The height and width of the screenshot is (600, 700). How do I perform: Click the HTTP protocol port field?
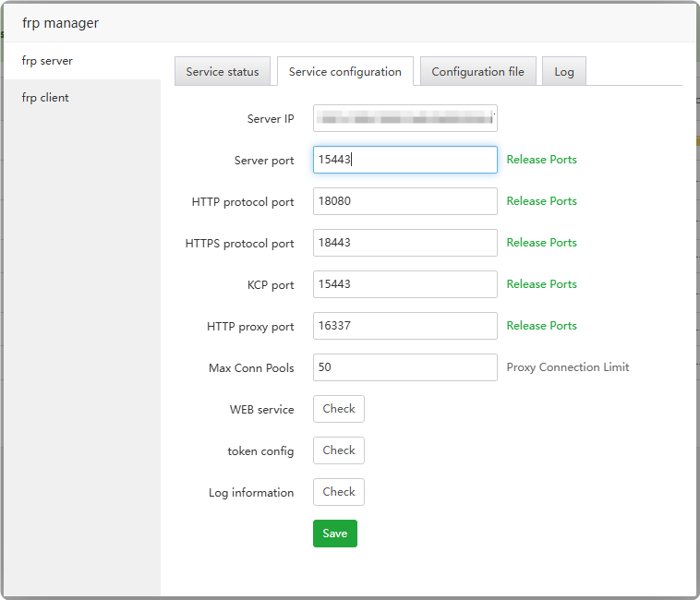pos(404,201)
